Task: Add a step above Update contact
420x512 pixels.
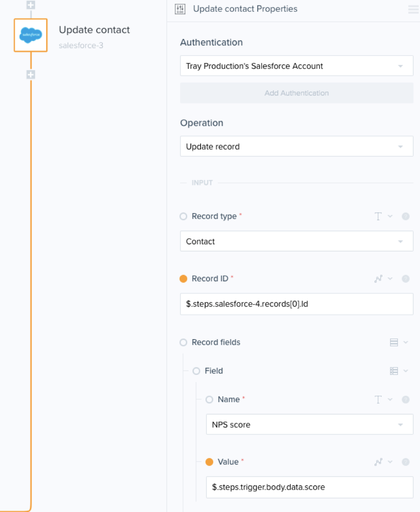Action: tap(31, 5)
